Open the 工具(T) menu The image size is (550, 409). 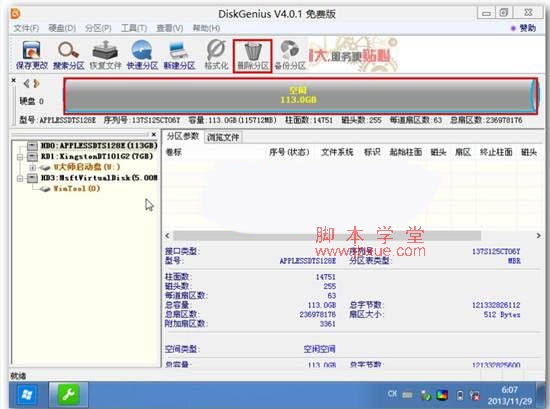pos(134,28)
